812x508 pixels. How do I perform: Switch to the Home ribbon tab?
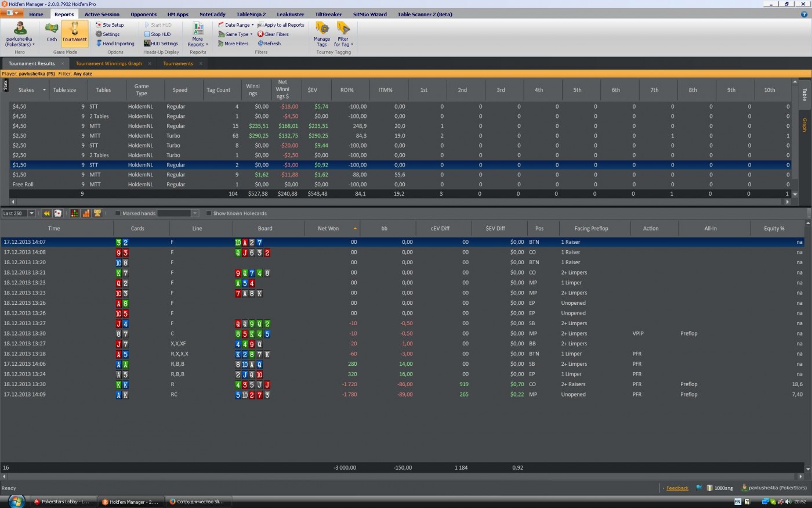pyautogui.click(x=36, y=15)
